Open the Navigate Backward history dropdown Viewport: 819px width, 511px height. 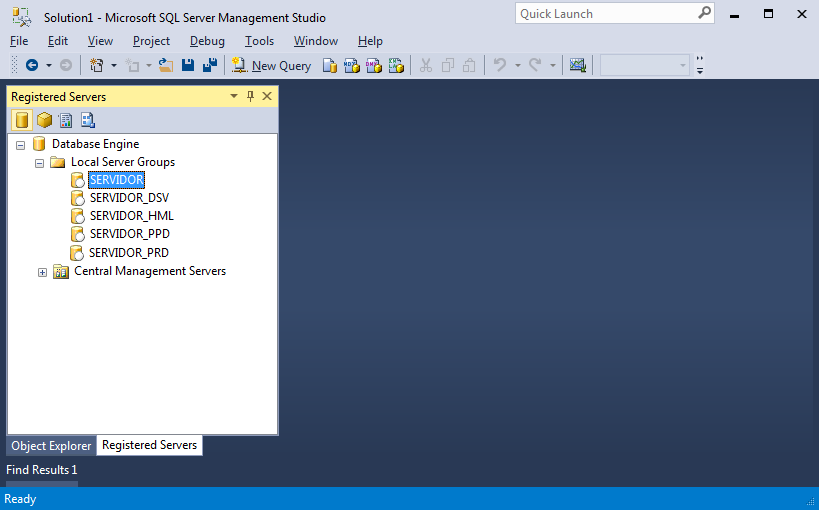pyautogui.click(x=49, y=65)
